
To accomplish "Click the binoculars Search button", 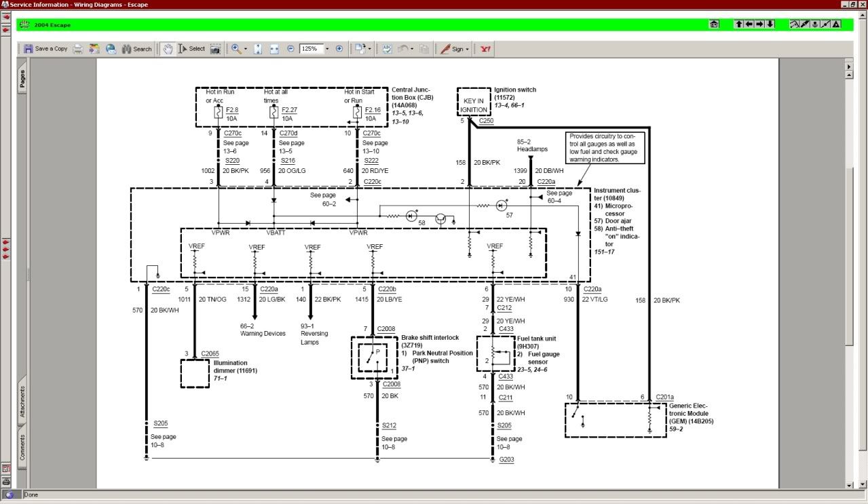I will (136, 49).
